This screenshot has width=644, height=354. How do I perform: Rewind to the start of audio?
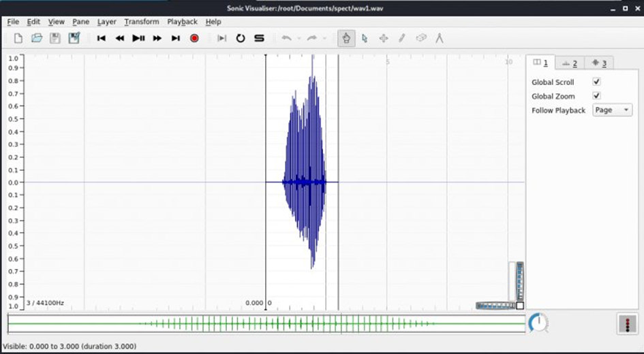coord(101,38)
